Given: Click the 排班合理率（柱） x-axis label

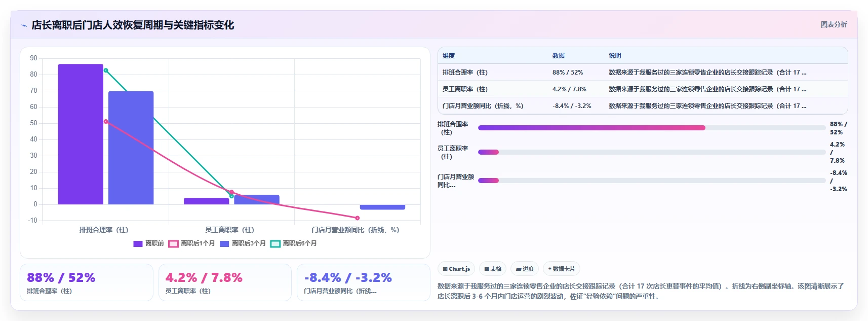Looking at the screenshot, I should [x=104, y=230].
